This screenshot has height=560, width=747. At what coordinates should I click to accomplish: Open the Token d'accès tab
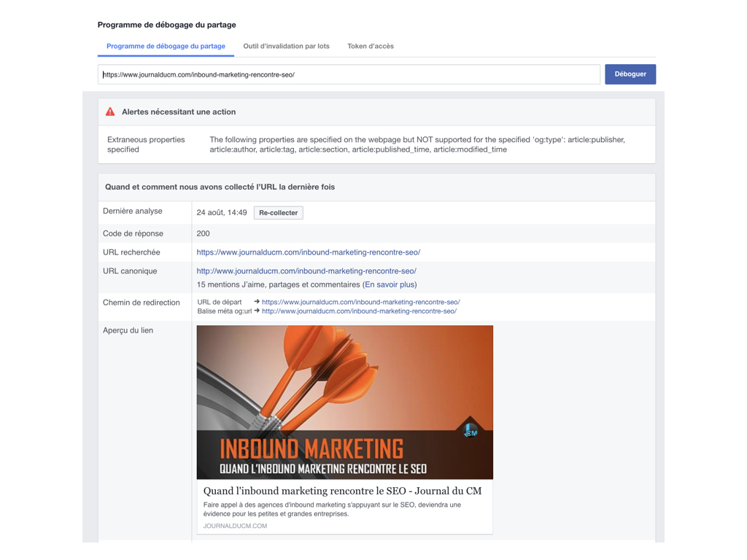[371, 46]
